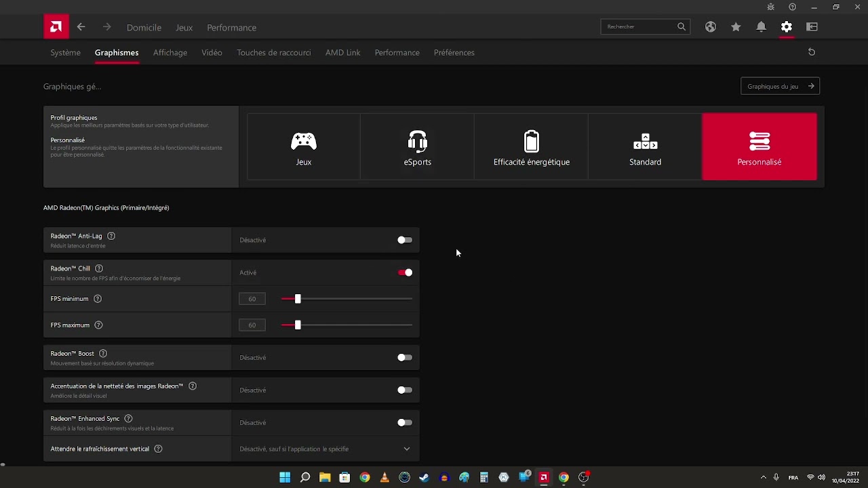Screen dimensions: 868x488
Task: Toggle the sidebar panel icon
Action: coord(812,27)
